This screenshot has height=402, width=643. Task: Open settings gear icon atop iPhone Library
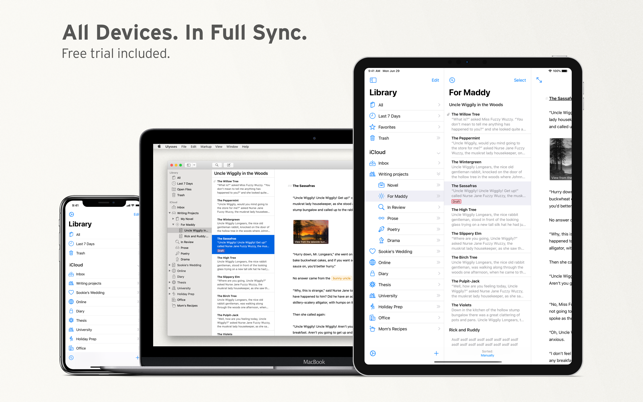click(71, 215)
